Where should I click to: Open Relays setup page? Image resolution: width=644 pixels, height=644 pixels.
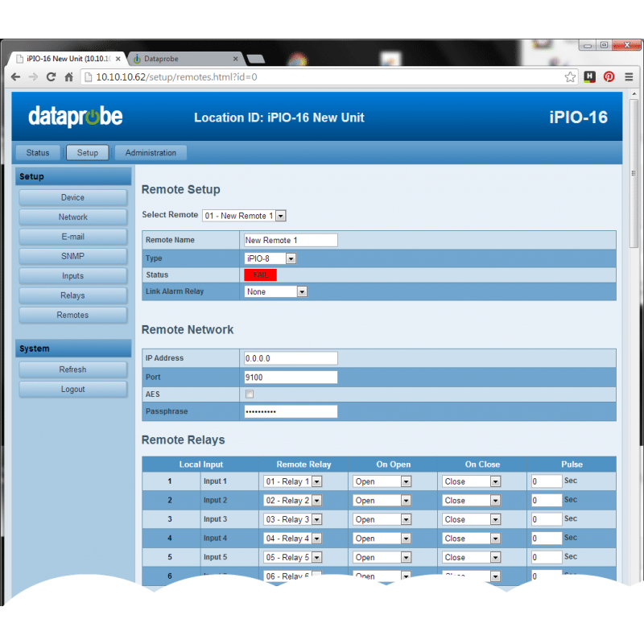(72, 295)
